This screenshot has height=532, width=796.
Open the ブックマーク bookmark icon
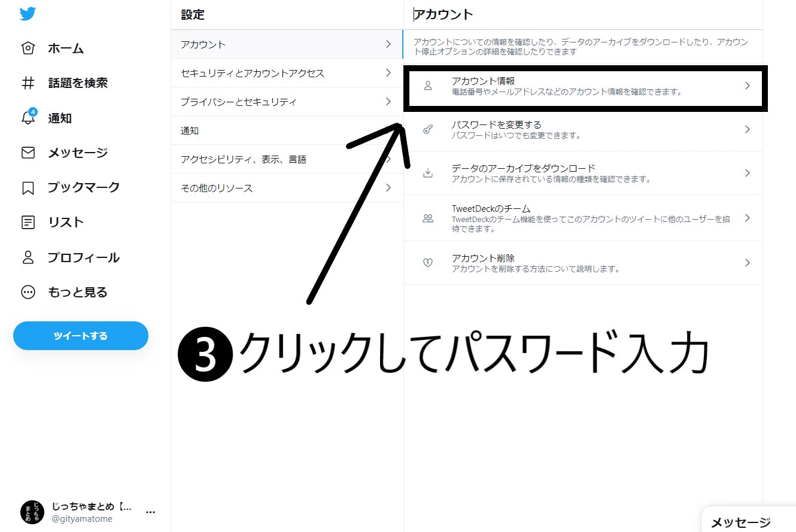[x=28, y=188]
